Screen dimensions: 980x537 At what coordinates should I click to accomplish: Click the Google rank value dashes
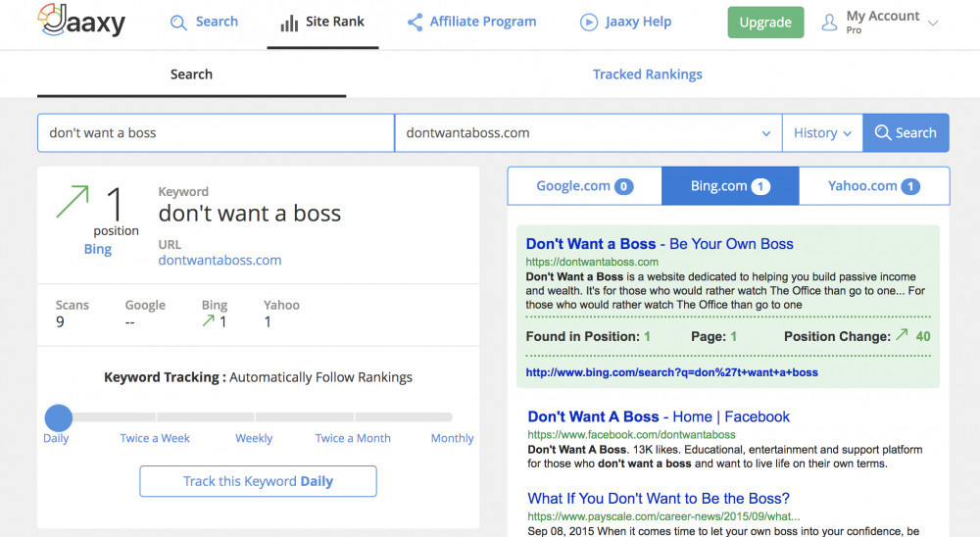[x=130, y=322]
